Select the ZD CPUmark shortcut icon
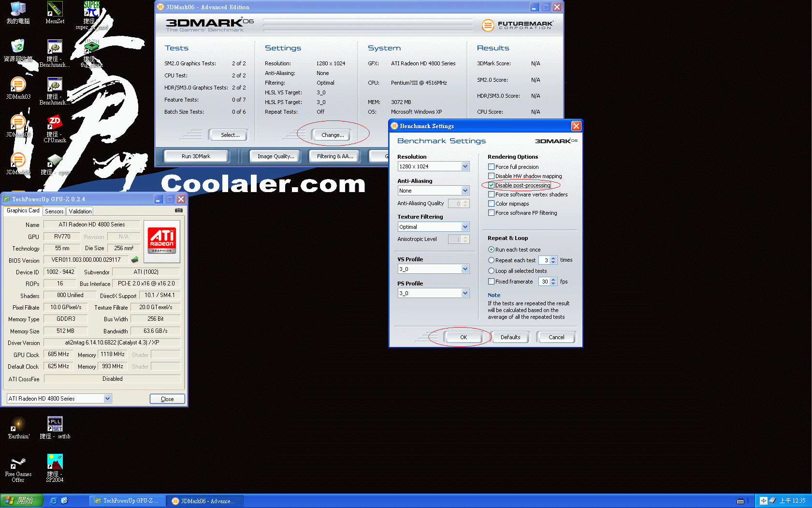 55,129
